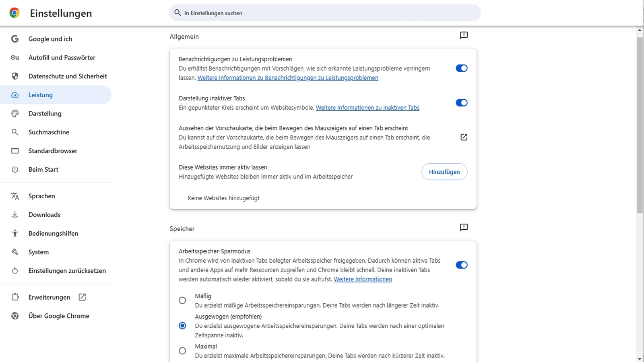Click the Google G icon in sidebar
This screenshot has height=362, width=644.
pos(15,39)
